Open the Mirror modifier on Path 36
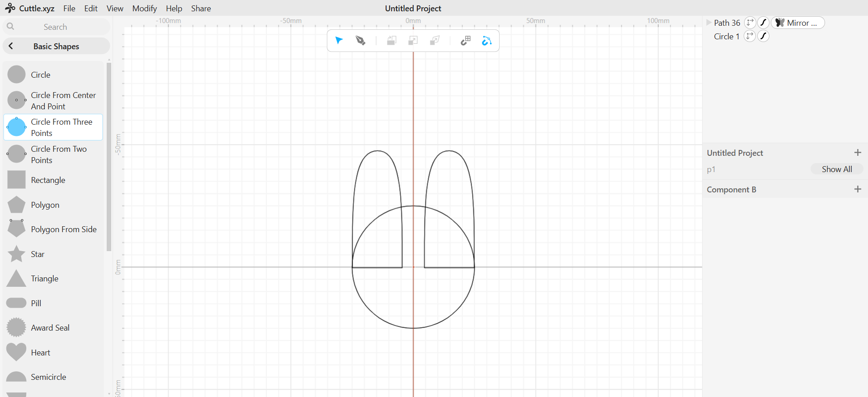The image size is (868, 397). coord(798,23)
